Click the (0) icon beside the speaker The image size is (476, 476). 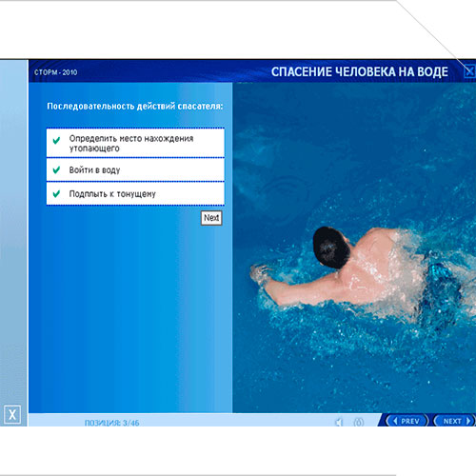coord(359,423)
